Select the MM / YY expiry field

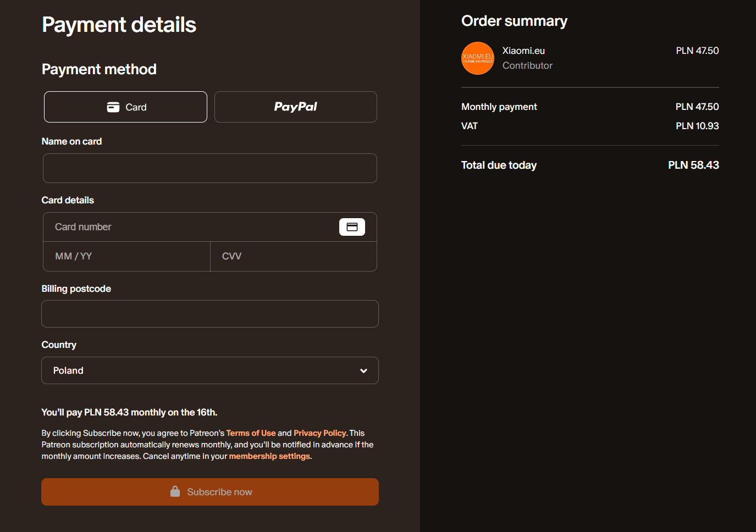[x=126, y=256]
